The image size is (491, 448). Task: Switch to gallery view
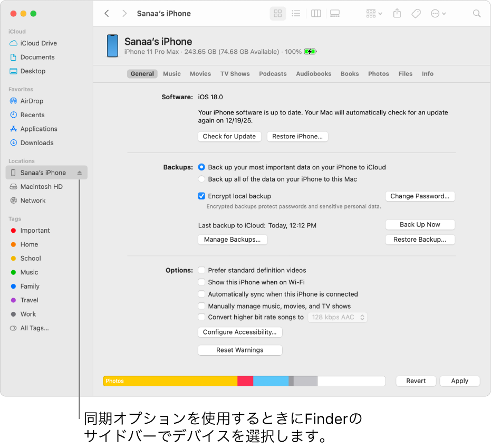coord(335,14)
